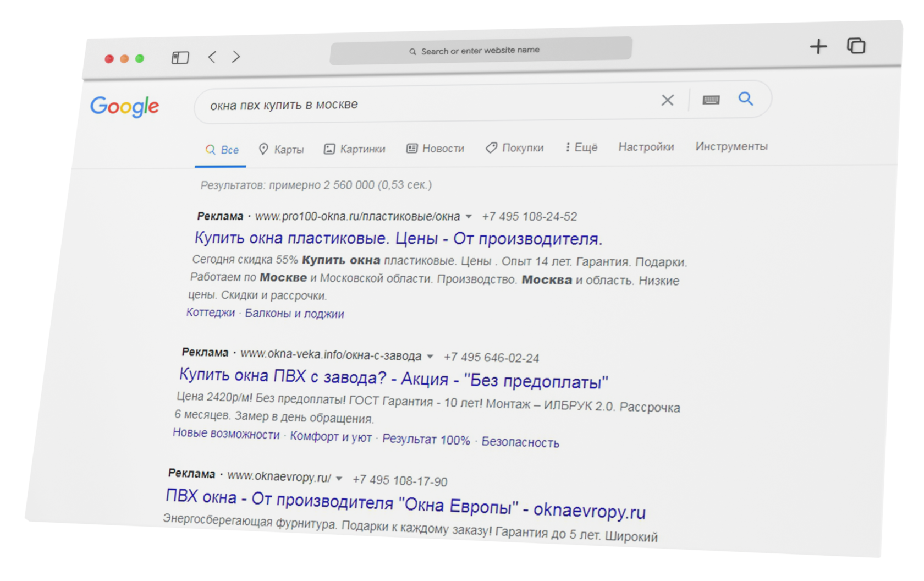Submit search with magnifier icon
The image size is (924, 581).
point(746,98)
